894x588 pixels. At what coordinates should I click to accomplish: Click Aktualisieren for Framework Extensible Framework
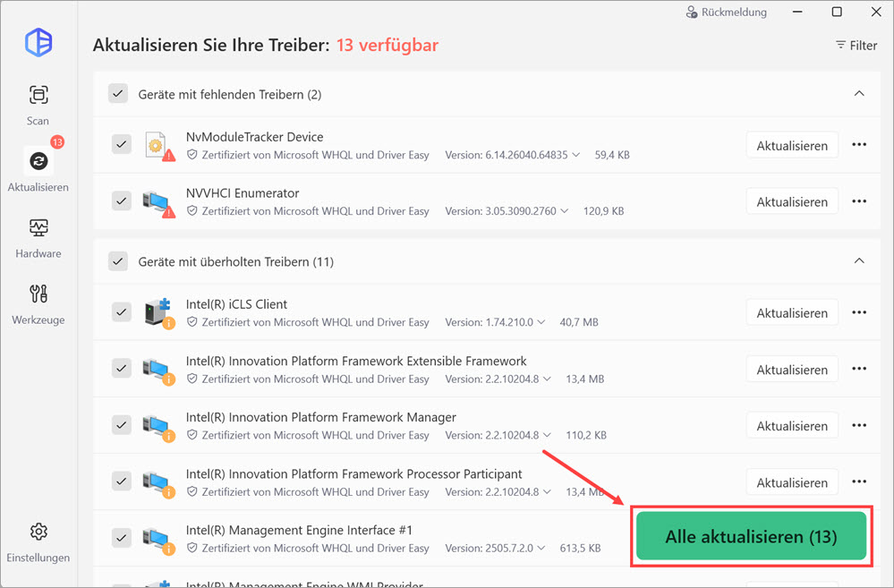click(x=792, y=370)
